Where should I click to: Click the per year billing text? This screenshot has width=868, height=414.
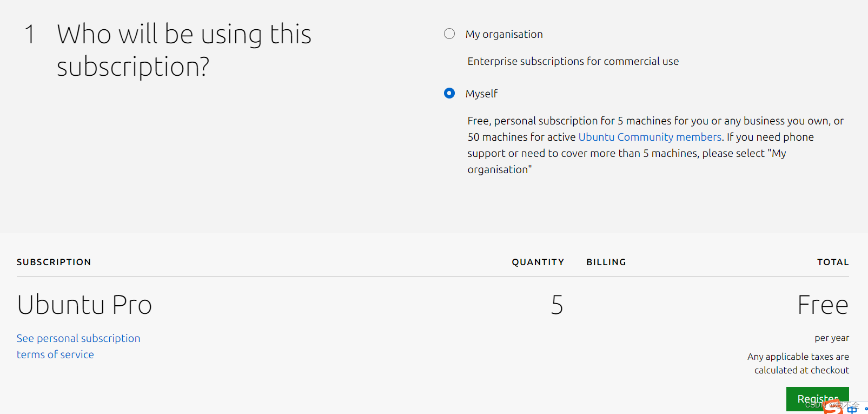click(x=832, y=338)
